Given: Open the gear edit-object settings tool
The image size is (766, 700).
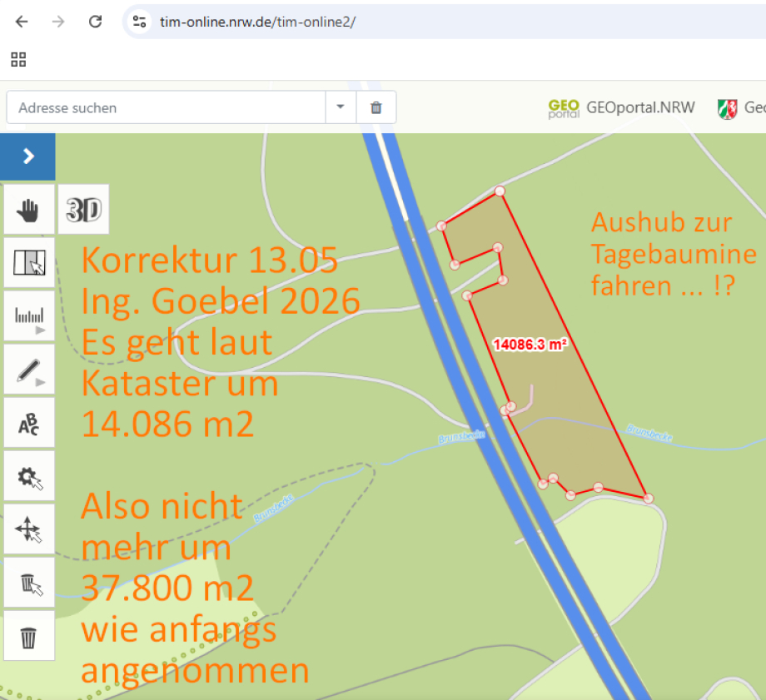Looking at the screenshot, I should pyautogui.click(x=29, y=476).
